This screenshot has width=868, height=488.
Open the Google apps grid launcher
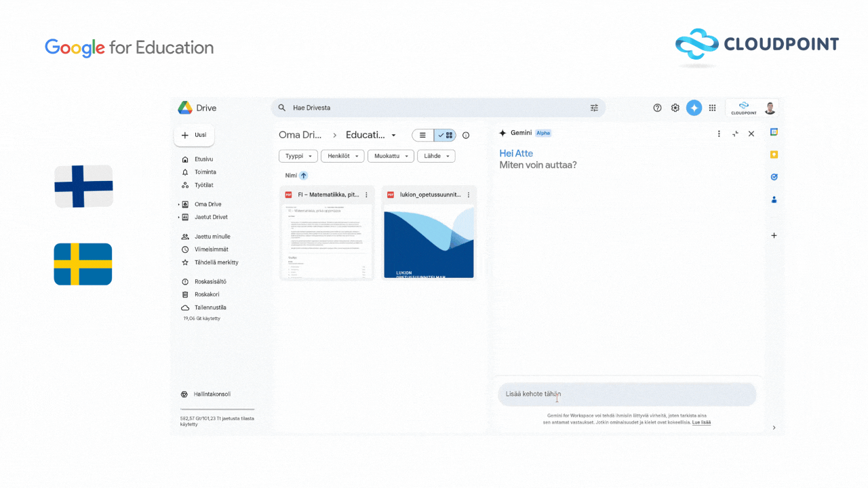tap(712, 108)
